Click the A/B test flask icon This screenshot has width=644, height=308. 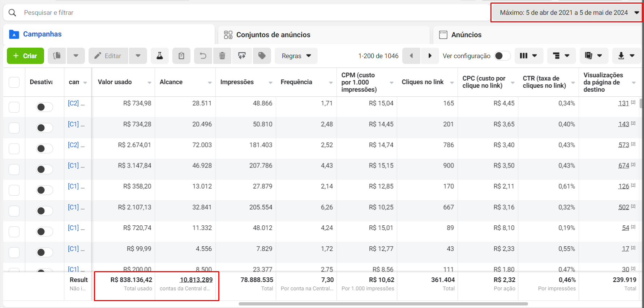159,56
